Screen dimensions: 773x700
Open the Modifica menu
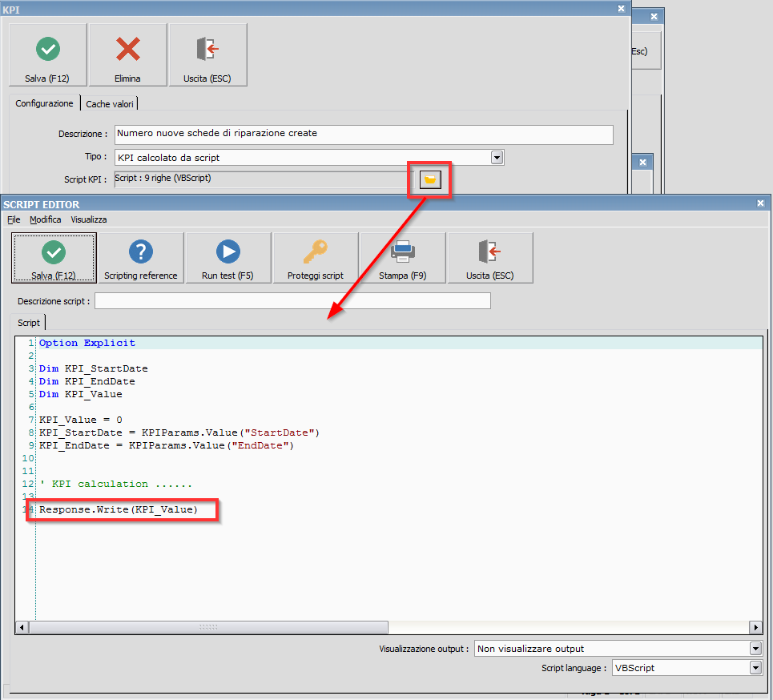[x=46, y=219]
